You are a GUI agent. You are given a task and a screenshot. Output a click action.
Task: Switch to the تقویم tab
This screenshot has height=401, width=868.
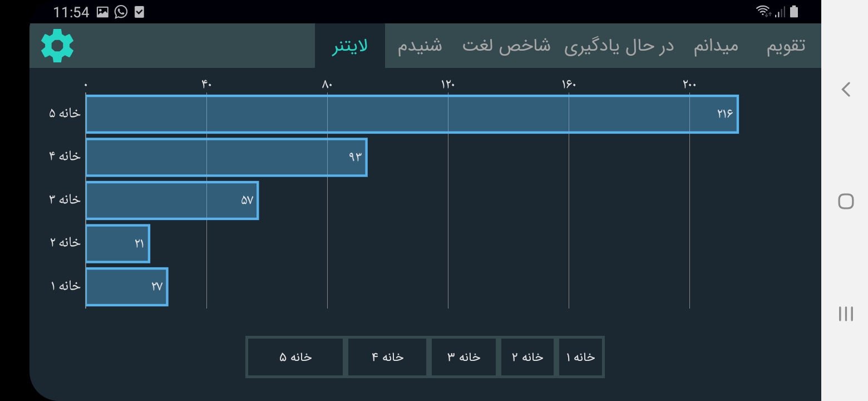[x=786, y=46]
